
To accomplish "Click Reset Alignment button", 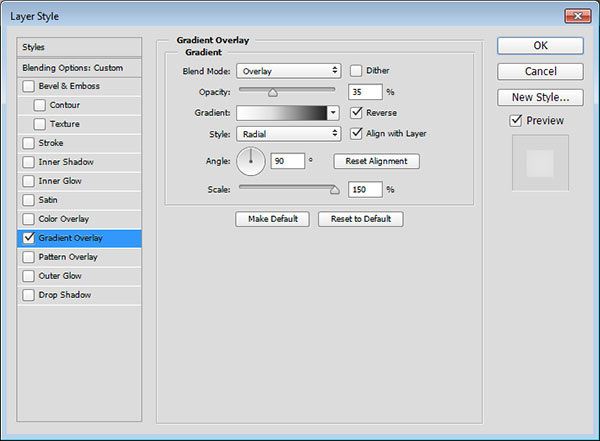I will (376, 161).
